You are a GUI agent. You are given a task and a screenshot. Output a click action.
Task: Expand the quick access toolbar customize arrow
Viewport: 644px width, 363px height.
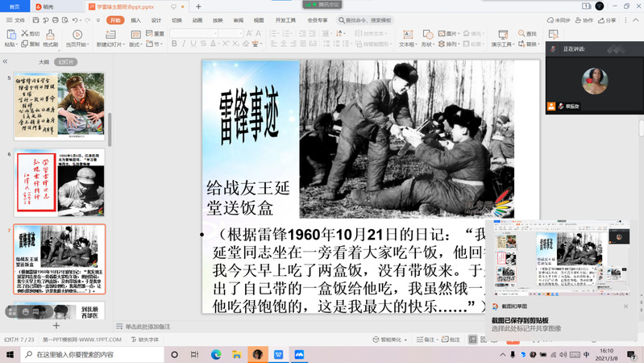[98, 20]
